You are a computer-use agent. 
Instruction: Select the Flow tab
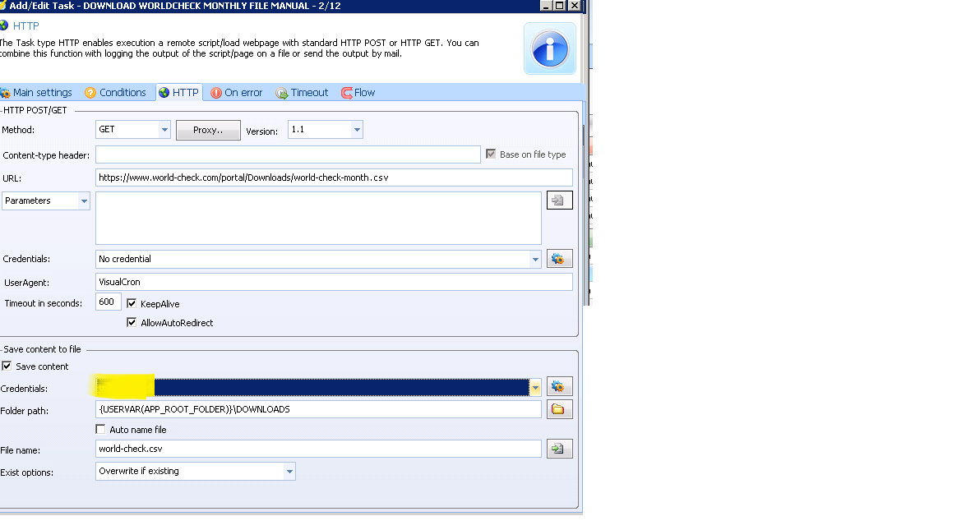[358, 93]
